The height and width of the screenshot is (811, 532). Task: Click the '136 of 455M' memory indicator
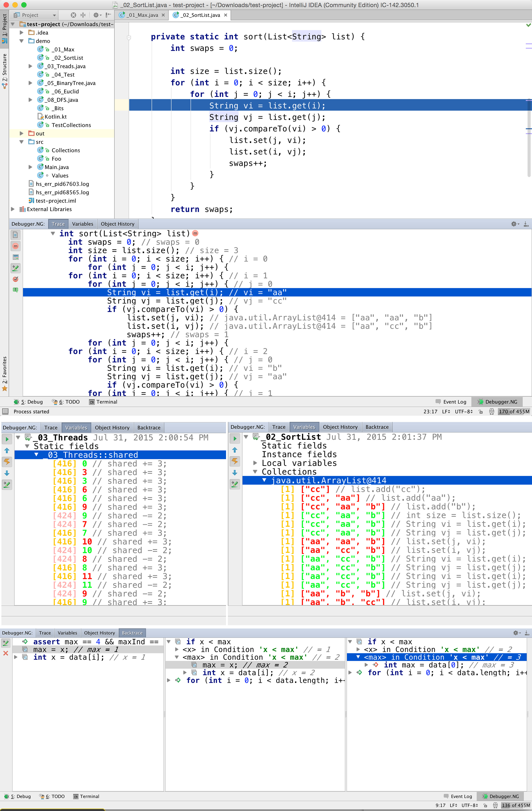point(516,805)
